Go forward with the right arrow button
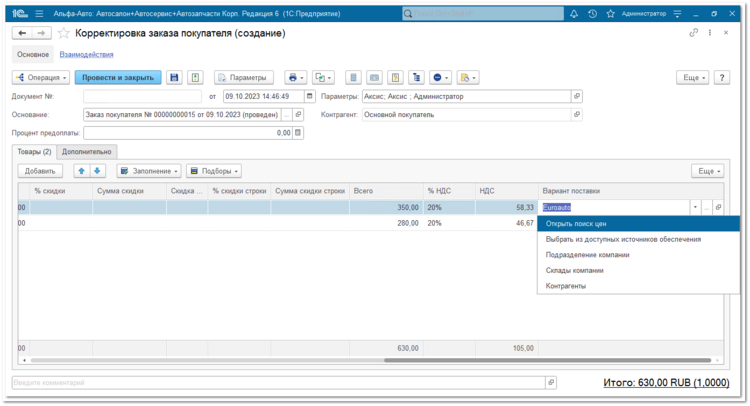Image resolution: width=750 pixels, height=406 pixels. click(x=42, y=33)
